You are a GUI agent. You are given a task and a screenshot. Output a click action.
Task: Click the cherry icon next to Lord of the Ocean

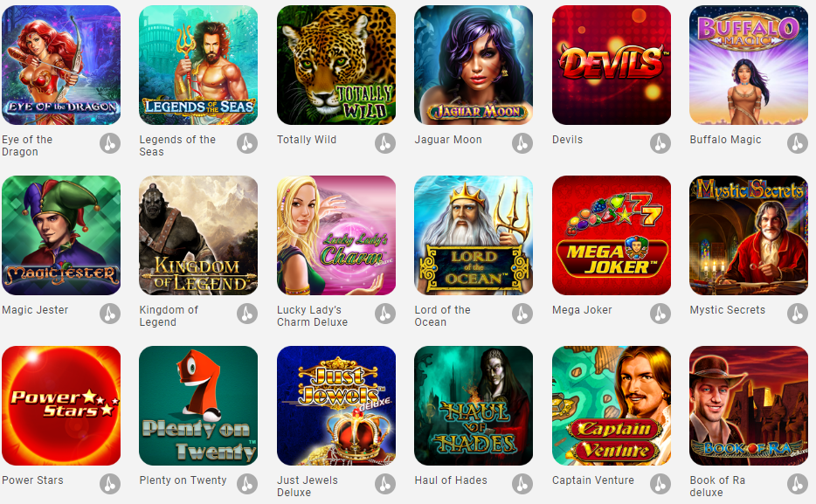(522, 314)
